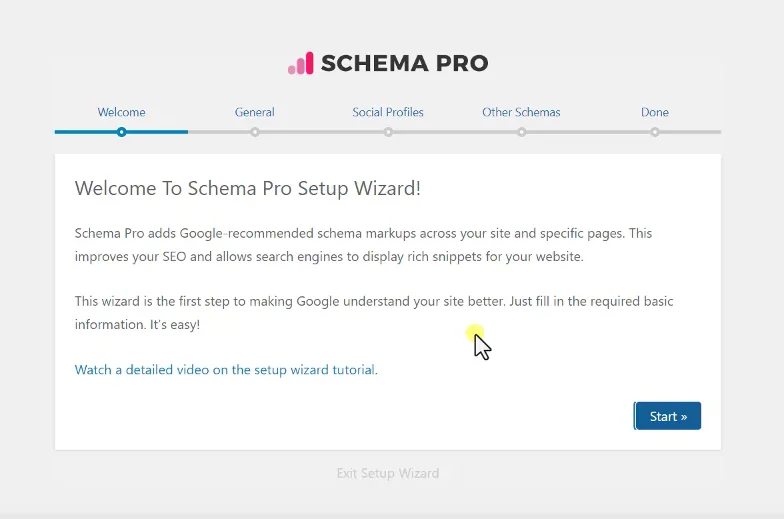This screenshot has width=784, height=519.
Task: Jump to the Done step label
Action: [x=655, y=112]
